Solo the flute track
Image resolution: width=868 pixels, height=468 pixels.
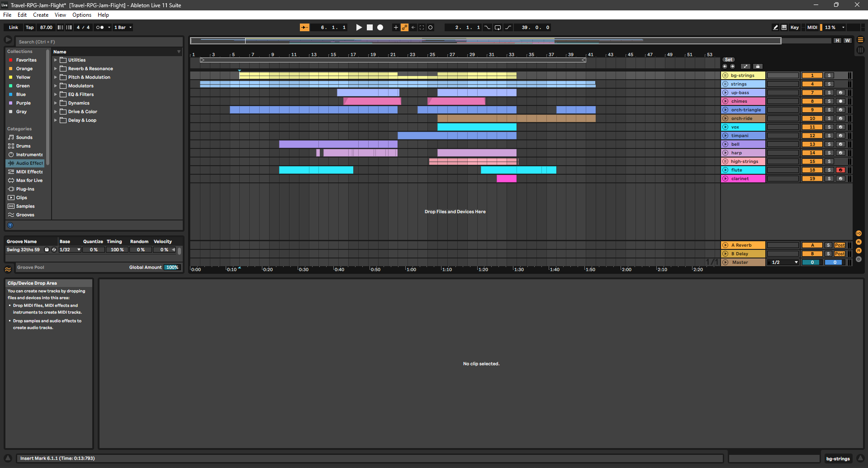tap(829, 170)
